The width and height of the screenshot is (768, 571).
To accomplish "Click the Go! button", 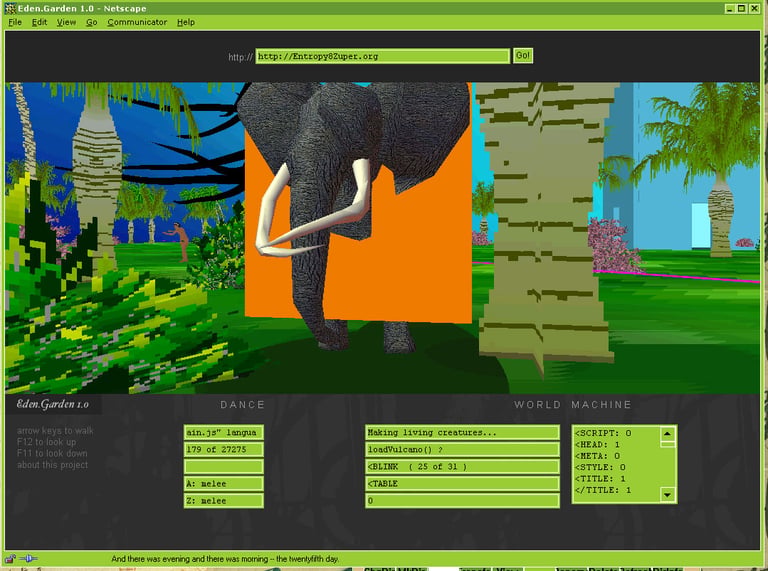I will 523,55.
